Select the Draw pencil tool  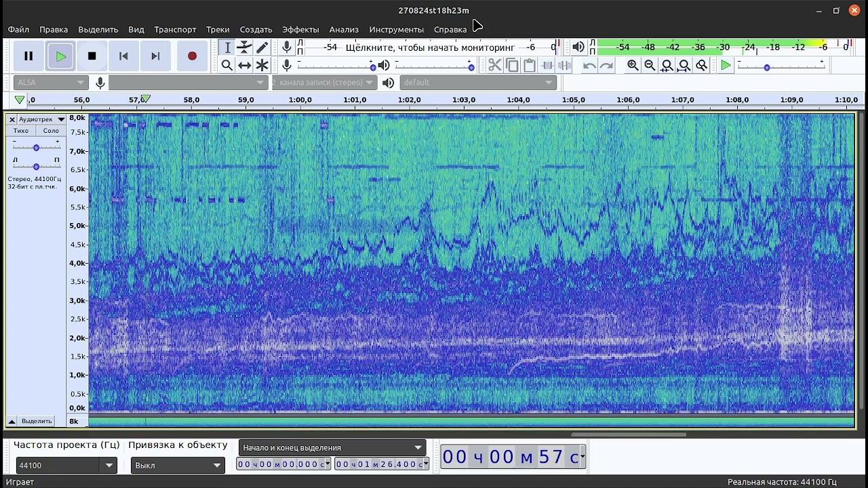(262, 47)
